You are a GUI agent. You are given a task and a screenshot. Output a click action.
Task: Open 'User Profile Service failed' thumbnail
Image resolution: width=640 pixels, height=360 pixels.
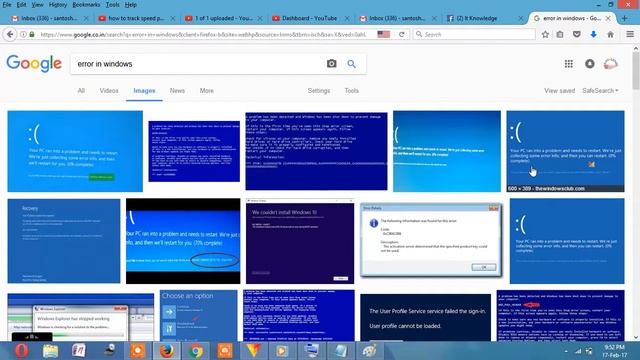click(425, 318)
